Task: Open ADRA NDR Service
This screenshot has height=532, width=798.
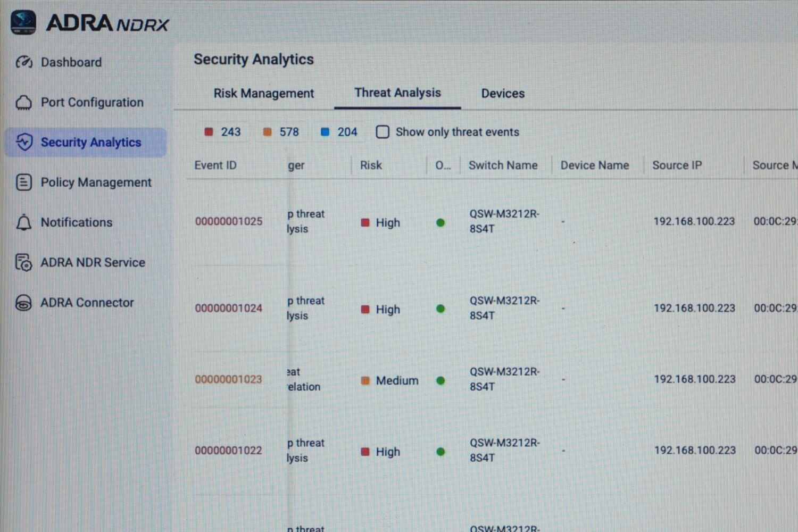Action: coord(93,262)
